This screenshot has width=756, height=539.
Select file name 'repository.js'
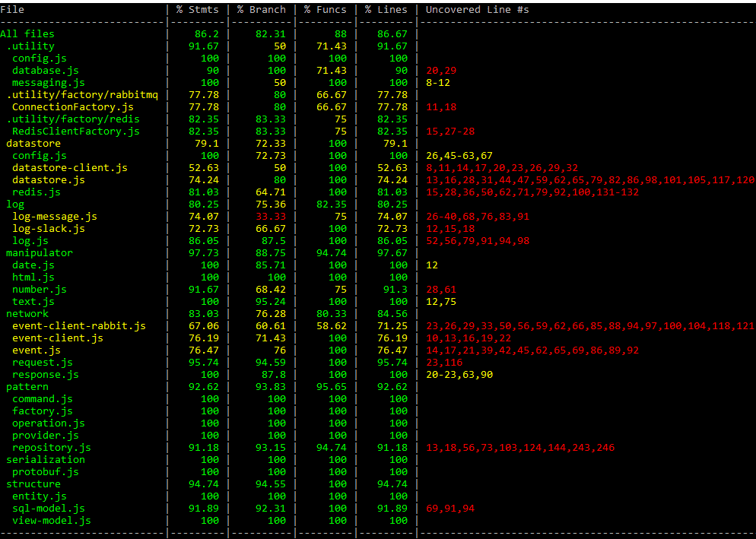(52, 448)
